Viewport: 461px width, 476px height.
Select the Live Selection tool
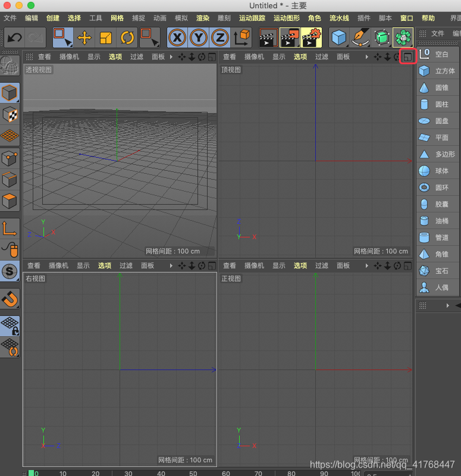point(63,37)
